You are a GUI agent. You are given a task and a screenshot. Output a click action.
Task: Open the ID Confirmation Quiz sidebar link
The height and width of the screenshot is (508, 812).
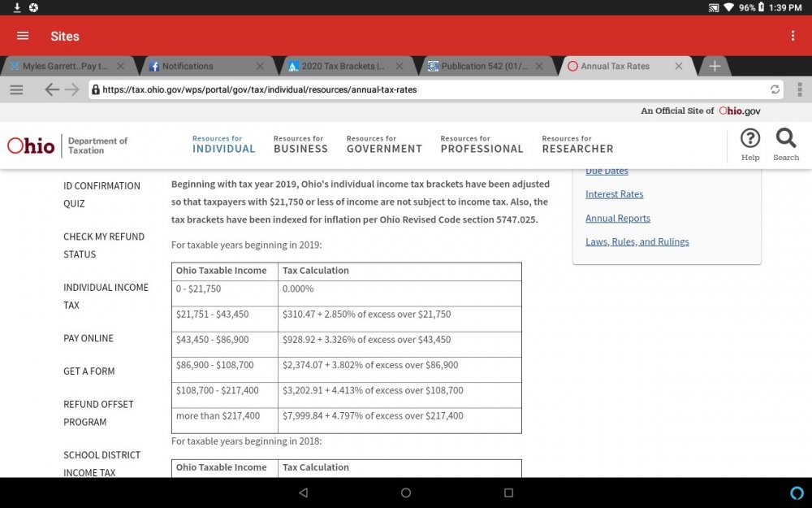point(101,194)
